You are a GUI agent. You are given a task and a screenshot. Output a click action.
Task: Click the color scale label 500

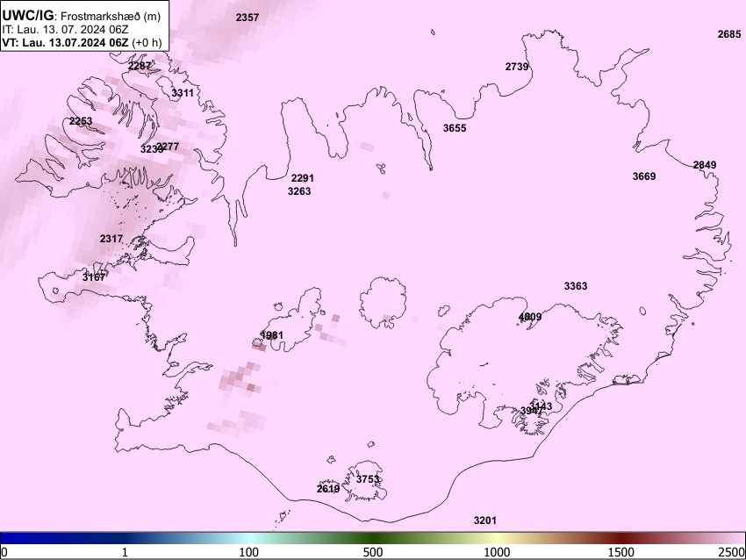tap(372, 552)
